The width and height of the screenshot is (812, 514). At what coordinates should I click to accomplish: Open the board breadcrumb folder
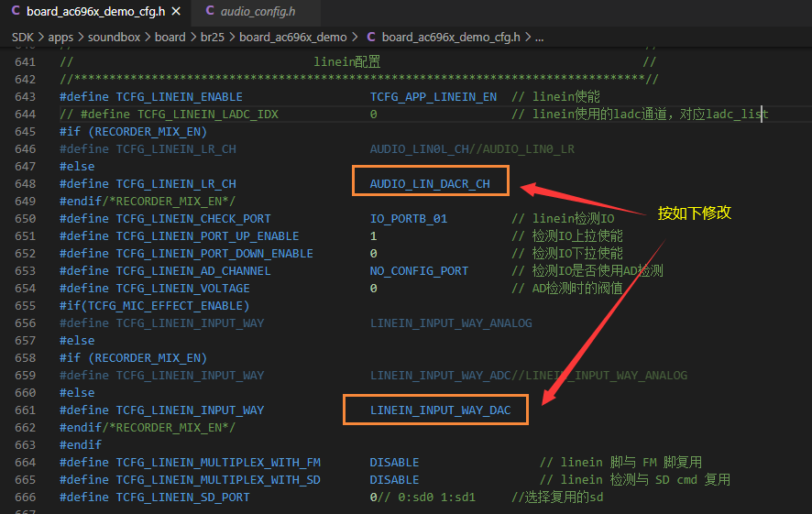coord(170,38)
